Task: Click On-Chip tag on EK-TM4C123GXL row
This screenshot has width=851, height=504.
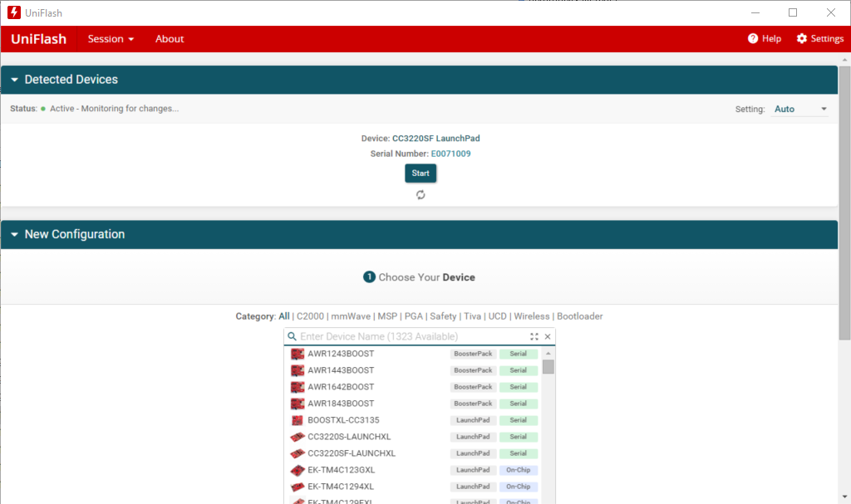Action: coord(519,470)
